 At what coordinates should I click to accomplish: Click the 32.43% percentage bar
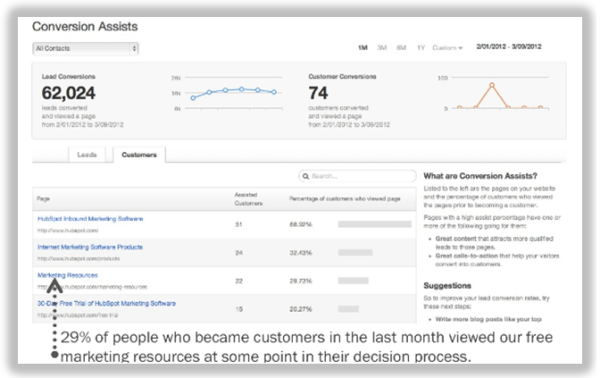point(355,253)
